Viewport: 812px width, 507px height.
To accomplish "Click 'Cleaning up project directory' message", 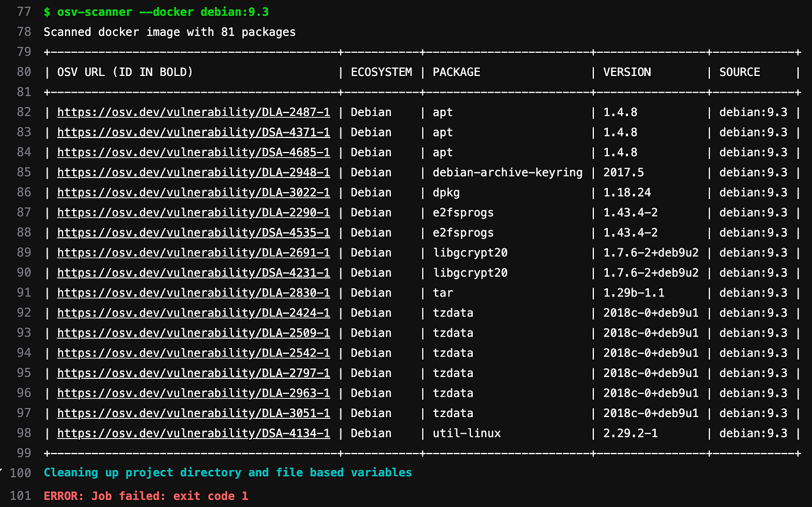I will 228,472.
